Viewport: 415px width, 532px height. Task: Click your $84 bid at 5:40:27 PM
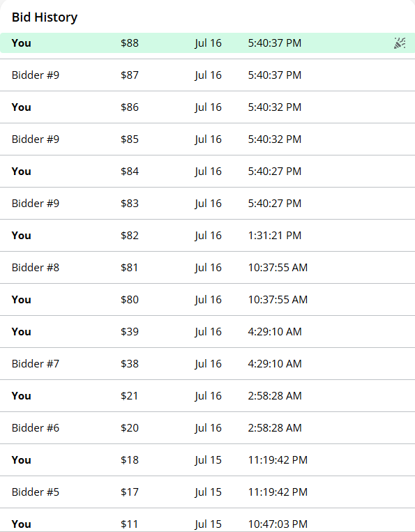[x=207, y=172]
